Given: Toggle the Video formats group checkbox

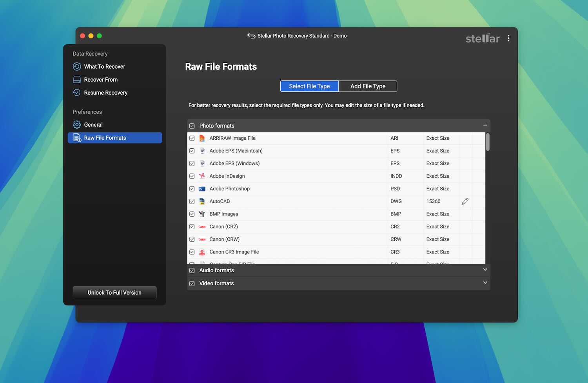Looking at the screenshot, I should (192, 283).
